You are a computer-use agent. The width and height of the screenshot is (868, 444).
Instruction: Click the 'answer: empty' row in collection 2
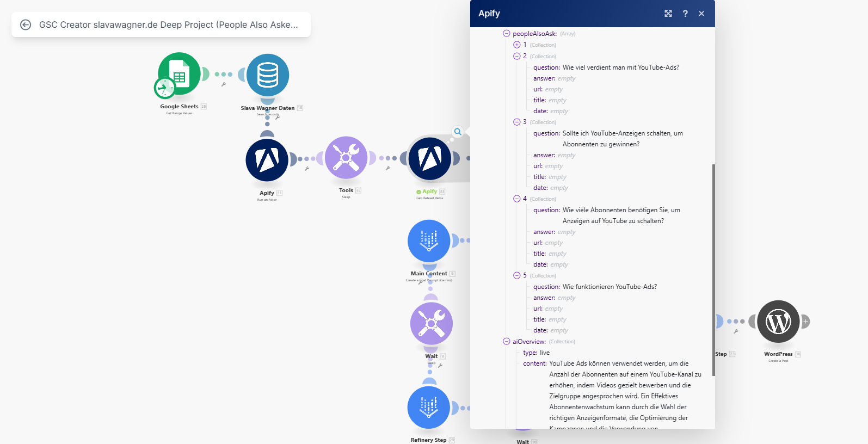coord(554,78)
